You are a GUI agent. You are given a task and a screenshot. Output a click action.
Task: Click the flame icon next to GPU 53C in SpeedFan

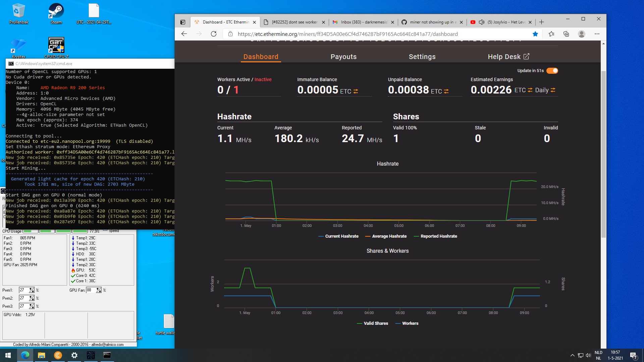pyautogui.click(x=73, y=270)
